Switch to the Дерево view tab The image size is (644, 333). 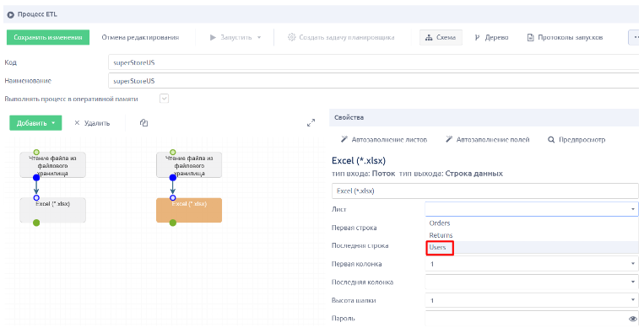(x=491, y=37)
